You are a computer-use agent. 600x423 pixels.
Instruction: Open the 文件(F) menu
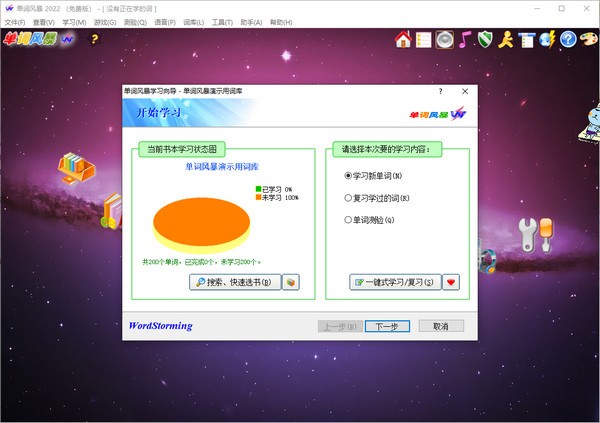click(15, 23)
